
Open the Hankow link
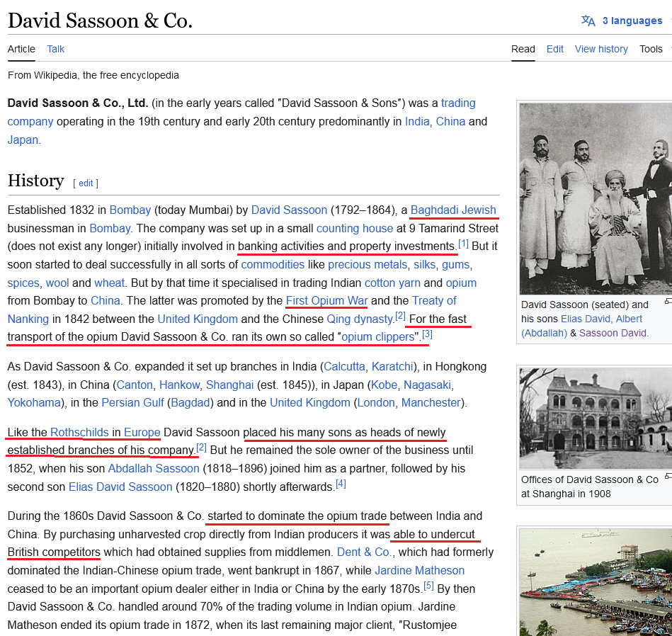point(179,385)
